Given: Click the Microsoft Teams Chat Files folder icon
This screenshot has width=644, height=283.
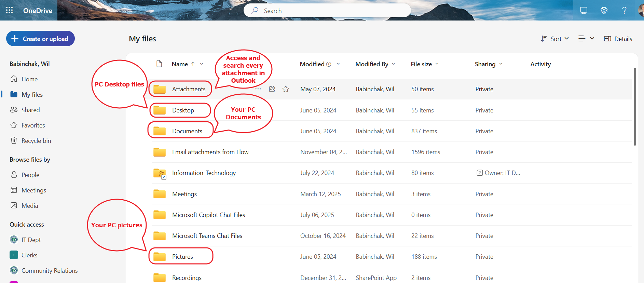Looking at the screenshot, I should coord(160,235).
